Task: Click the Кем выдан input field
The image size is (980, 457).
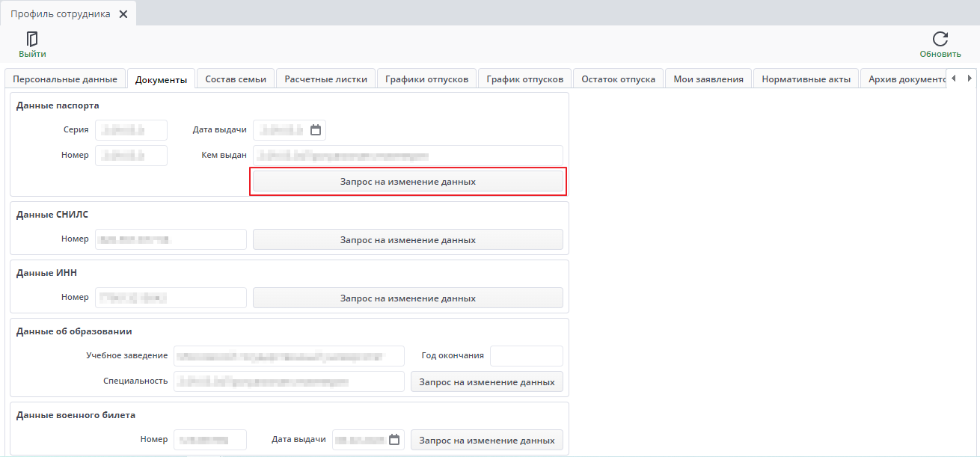Action: tap(408, 156)
